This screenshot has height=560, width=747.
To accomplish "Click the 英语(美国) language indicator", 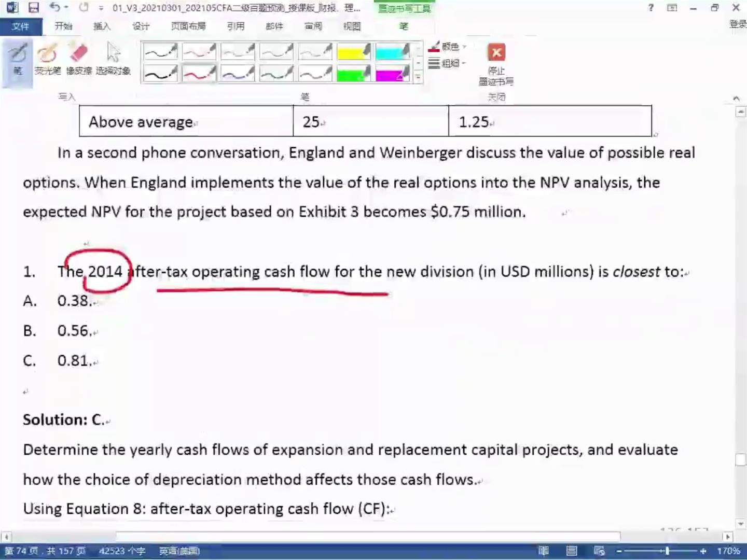I will 179,551.
